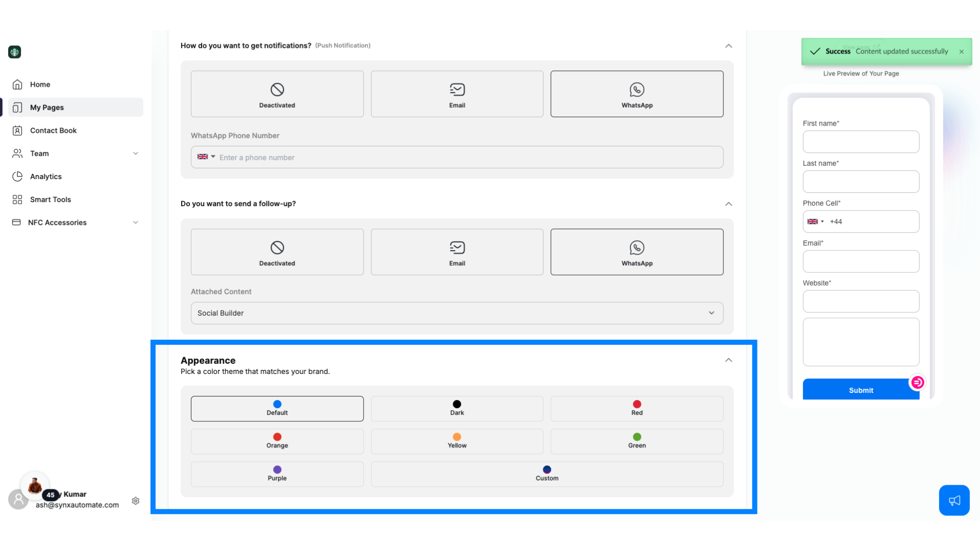Toggle the Default color theme
980x551 pixels.
point(277,408)
